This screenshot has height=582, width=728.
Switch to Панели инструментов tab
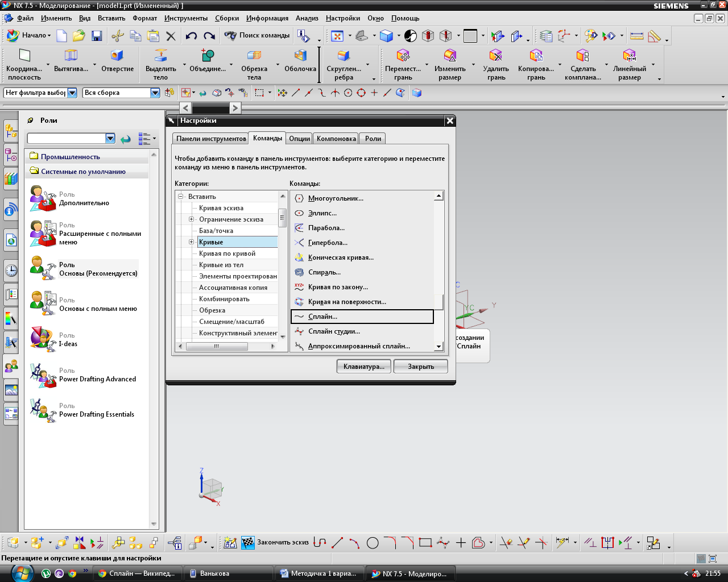click(211, 138)
